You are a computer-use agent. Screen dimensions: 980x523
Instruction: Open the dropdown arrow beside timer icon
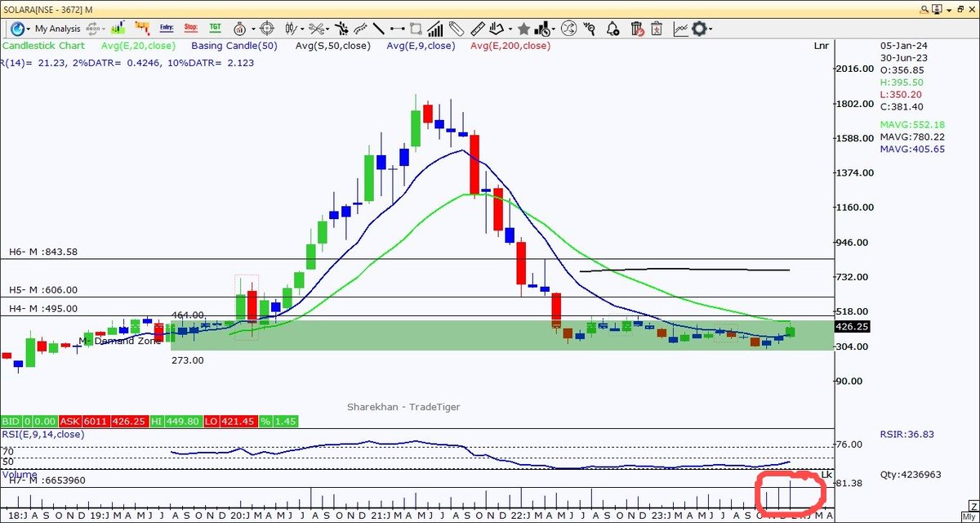(252, 29)
